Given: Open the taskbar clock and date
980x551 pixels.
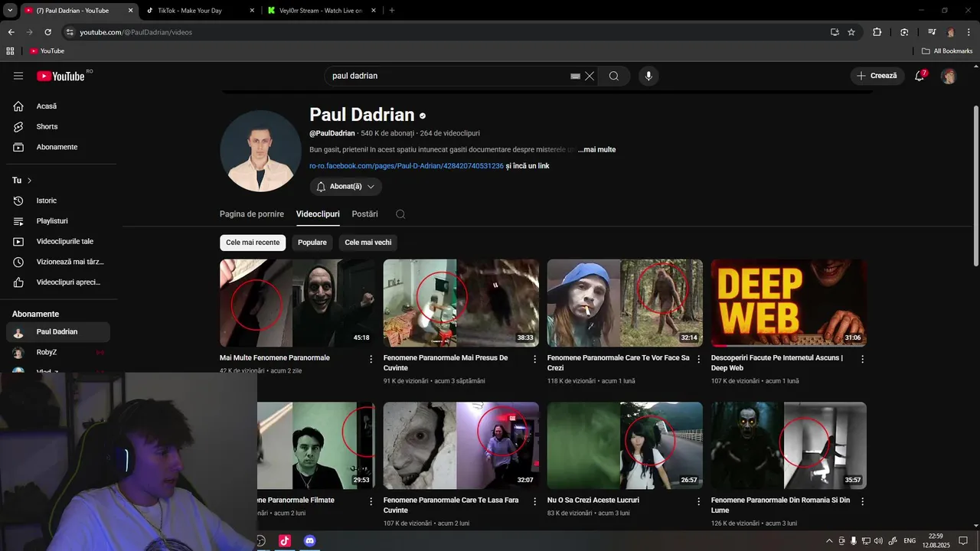Looking at the screenshot, I should 936,540.
